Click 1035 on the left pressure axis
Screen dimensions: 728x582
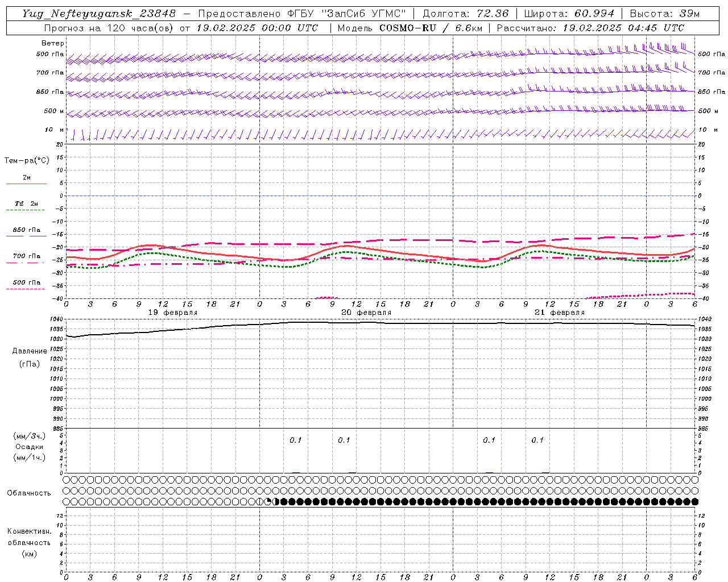point(57,329)
